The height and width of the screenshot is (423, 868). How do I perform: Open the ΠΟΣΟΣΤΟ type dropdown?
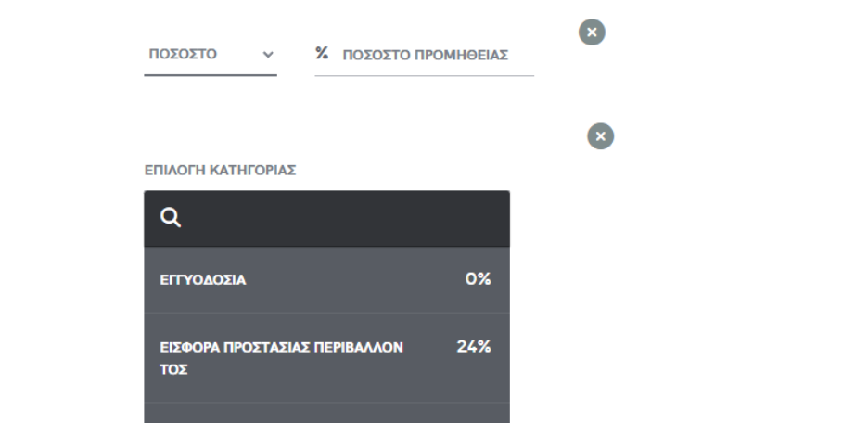point(211,55)
